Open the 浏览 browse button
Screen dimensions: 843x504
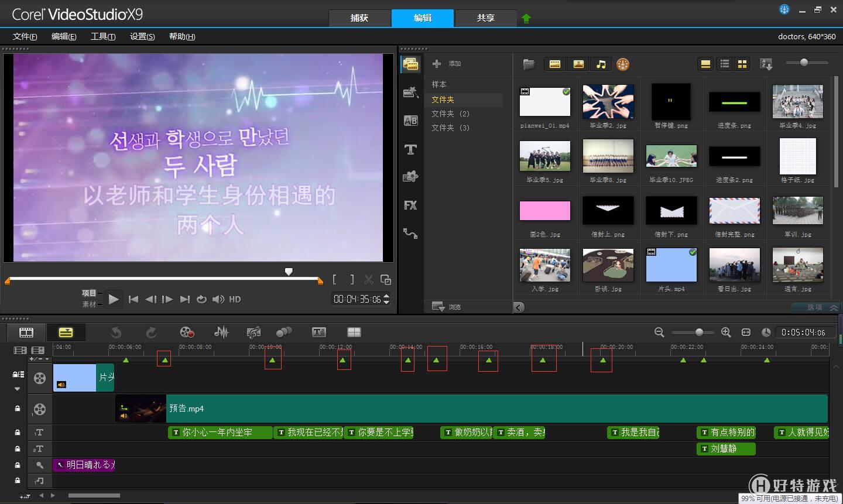coord(446,307)
